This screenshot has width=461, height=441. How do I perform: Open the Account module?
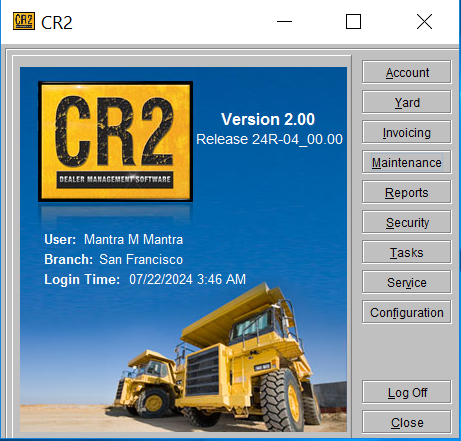[407, 72]
